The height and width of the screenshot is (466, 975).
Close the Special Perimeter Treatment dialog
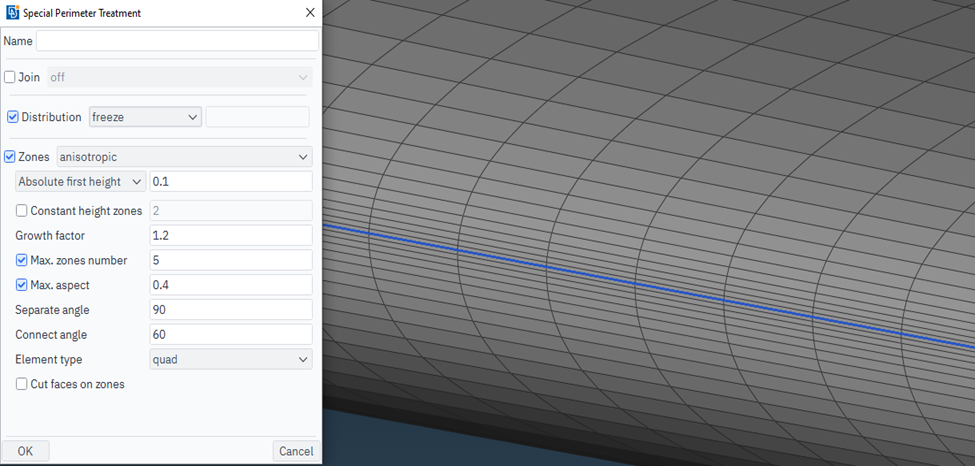click(x=310, y=13)
